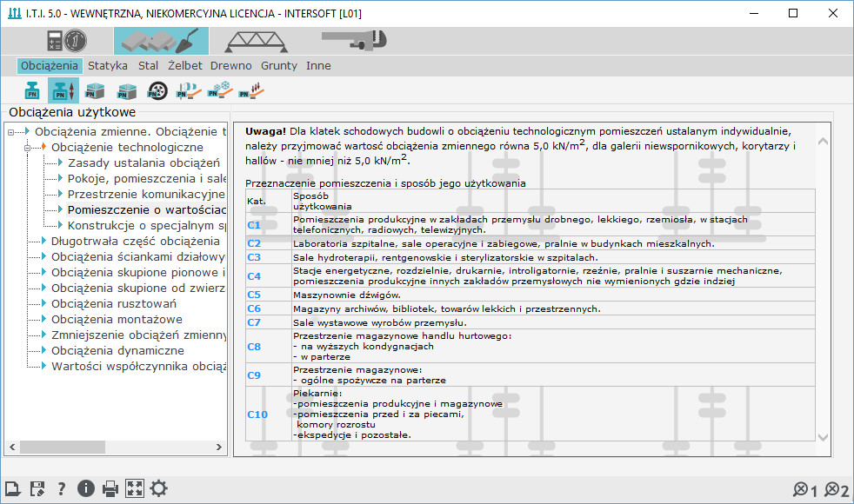Select Wartości współczynnika obciążenia tree item

(x=138, y=367)
